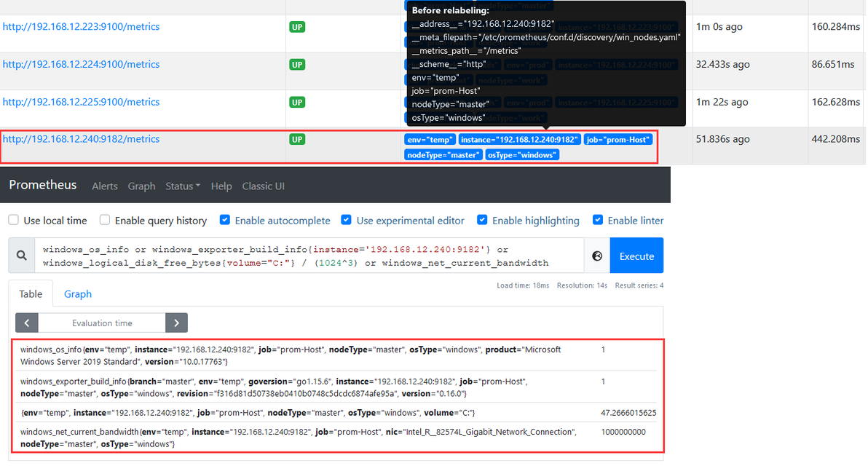Open the 192.168.12.224:9100 metrics link
868x466 pixels.
[81, 64]
